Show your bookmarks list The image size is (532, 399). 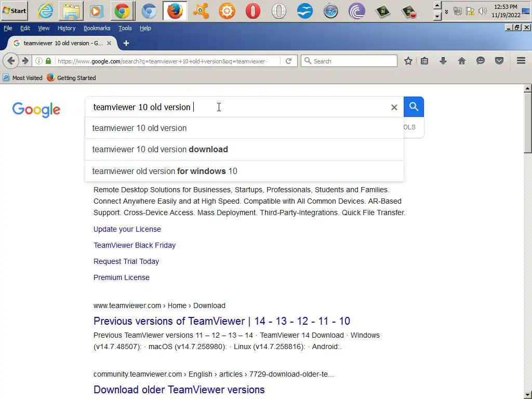pos(424,61)
